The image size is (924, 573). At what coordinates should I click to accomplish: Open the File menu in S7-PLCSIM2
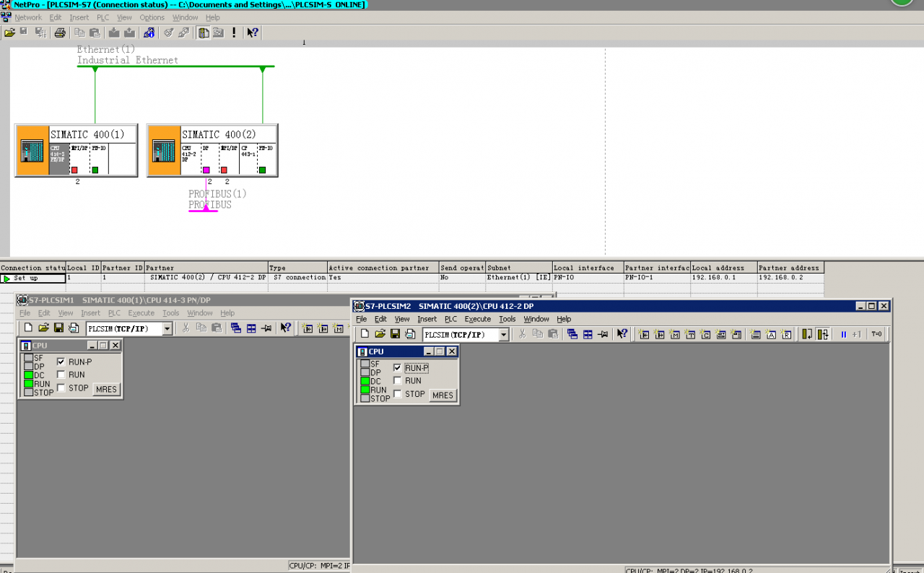click(x=361, y=319)
